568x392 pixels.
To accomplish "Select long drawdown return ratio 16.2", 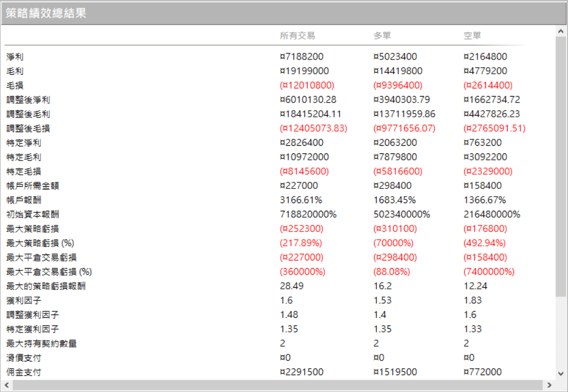I will click(x=382, y=286).
